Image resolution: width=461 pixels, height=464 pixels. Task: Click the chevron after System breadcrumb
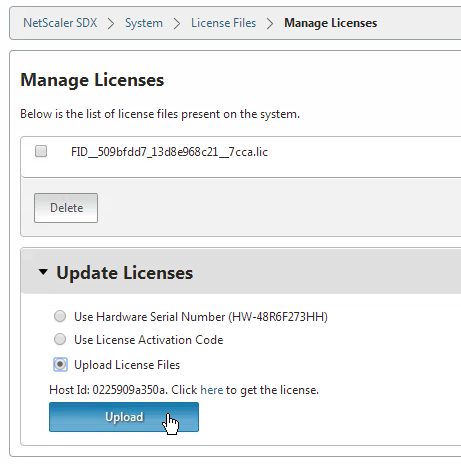coord(177,24)
